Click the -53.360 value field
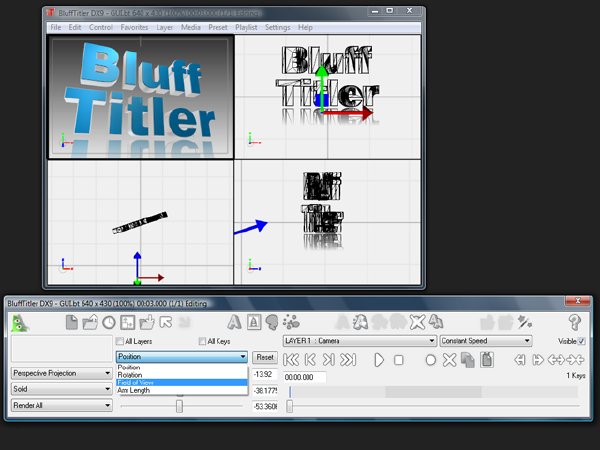 (x=264, y=406)
